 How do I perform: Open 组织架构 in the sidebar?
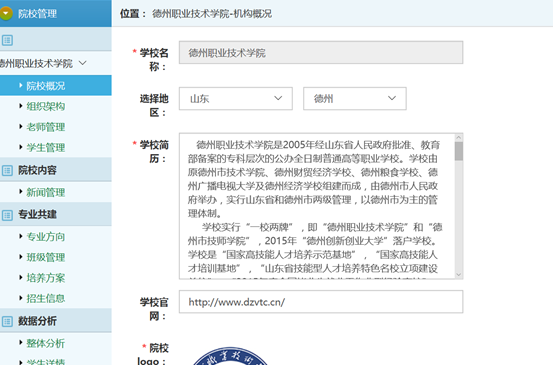coord(45,106)
